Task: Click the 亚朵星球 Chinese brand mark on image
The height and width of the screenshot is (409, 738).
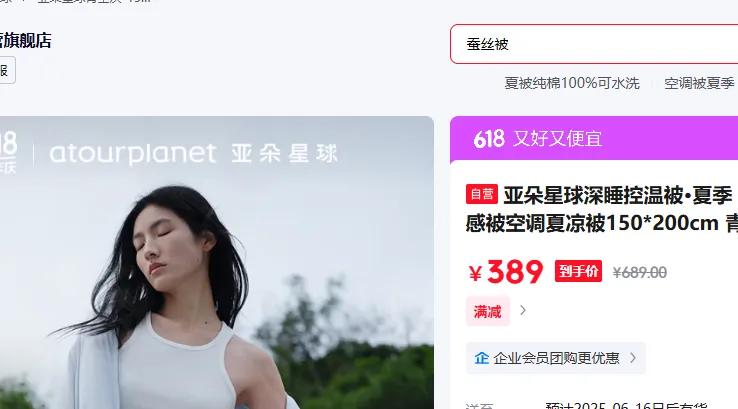Action: 284,154
